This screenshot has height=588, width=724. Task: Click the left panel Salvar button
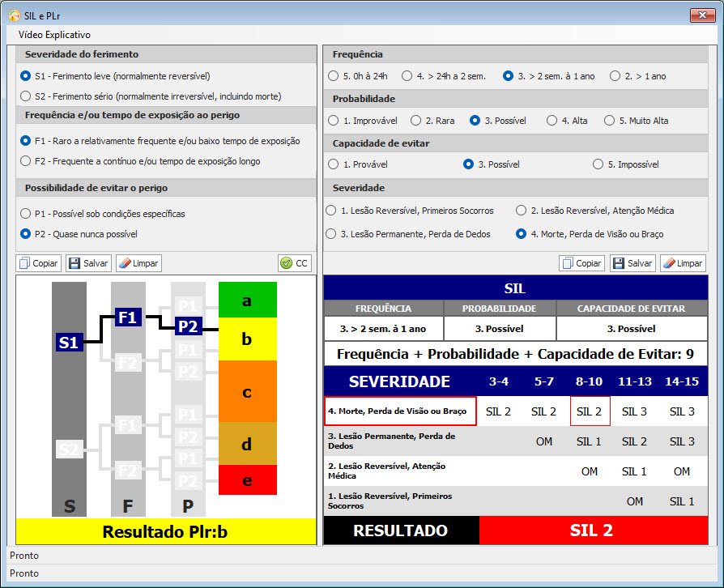pos(88,263)
